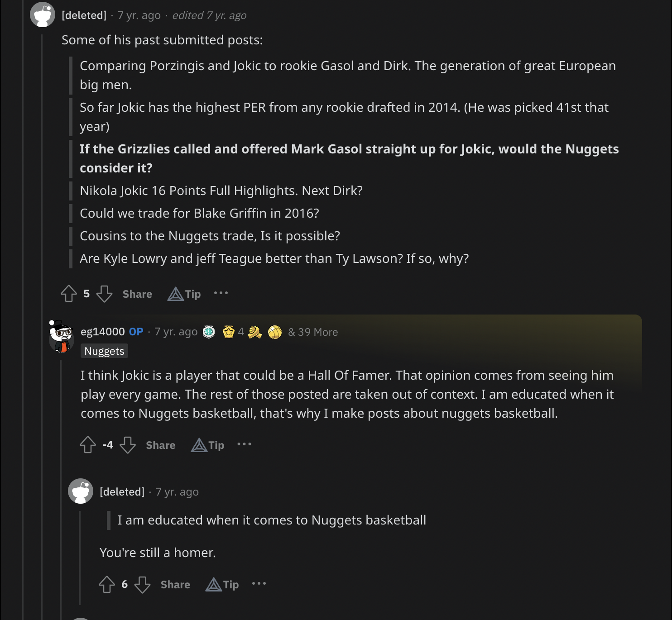This screenshot has width=672, height=620.
Task: Downvote the past submitted posts comment
Action: (104, 294)
